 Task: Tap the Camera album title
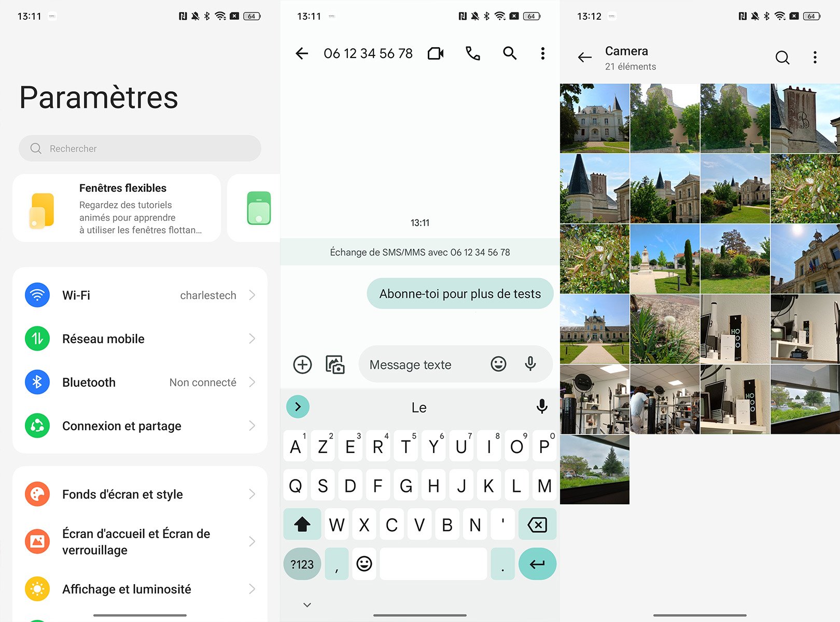coord(626,51)
